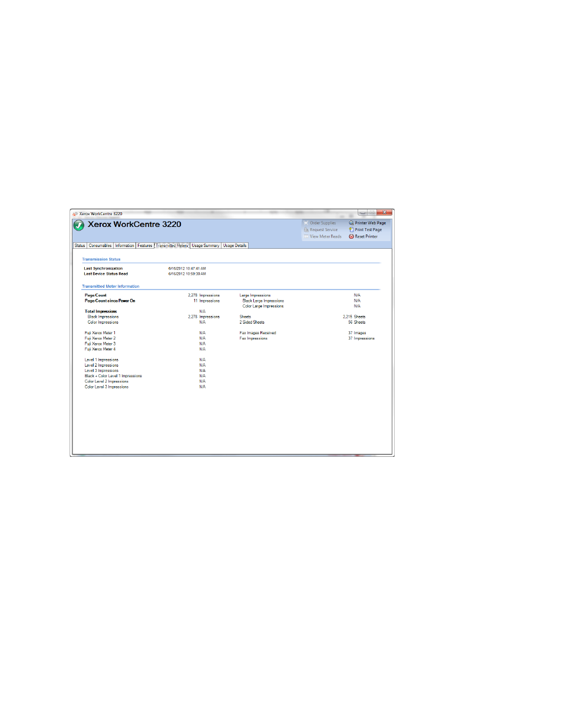562x728 pixels.
Task: Click the Reset Printer link
Action: click(x=366, y=236)
